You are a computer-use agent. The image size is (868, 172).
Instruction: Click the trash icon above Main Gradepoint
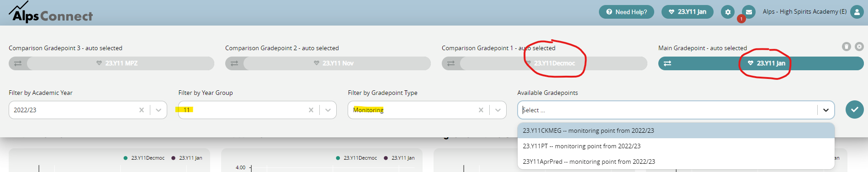point(847,47)
